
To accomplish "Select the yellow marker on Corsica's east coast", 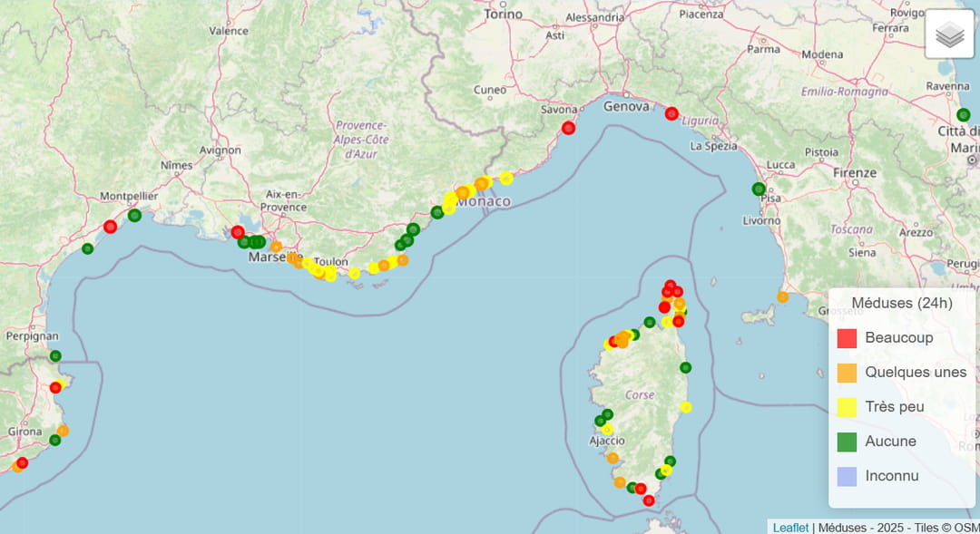I will [686, 407].
